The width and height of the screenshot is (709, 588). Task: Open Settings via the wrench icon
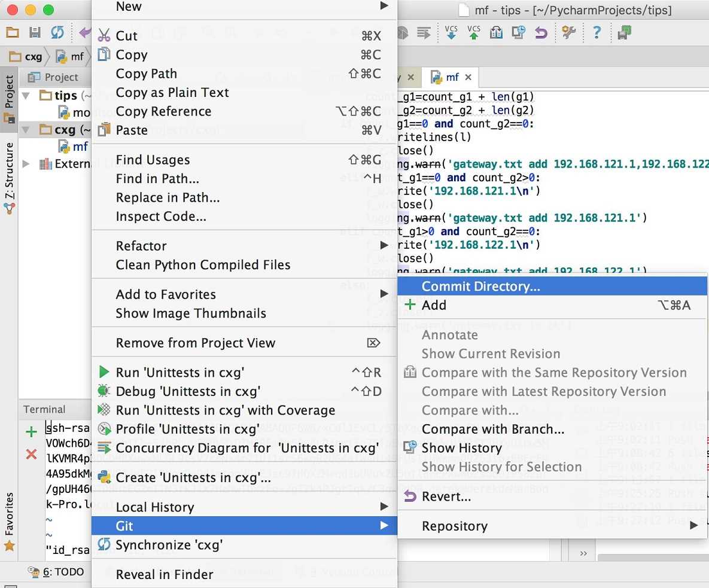(x=568, y=32)
